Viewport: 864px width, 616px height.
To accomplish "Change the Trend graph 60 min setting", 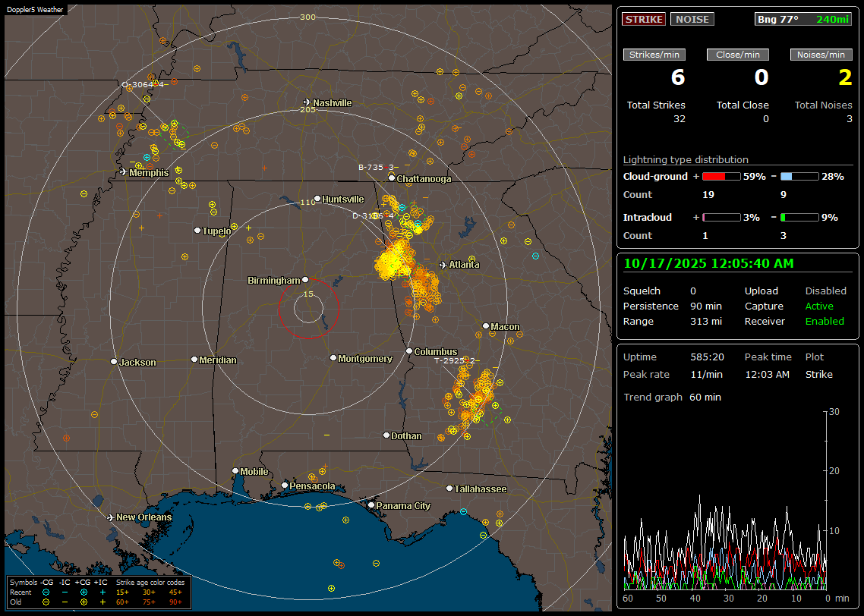I will (x=705, y=397).
